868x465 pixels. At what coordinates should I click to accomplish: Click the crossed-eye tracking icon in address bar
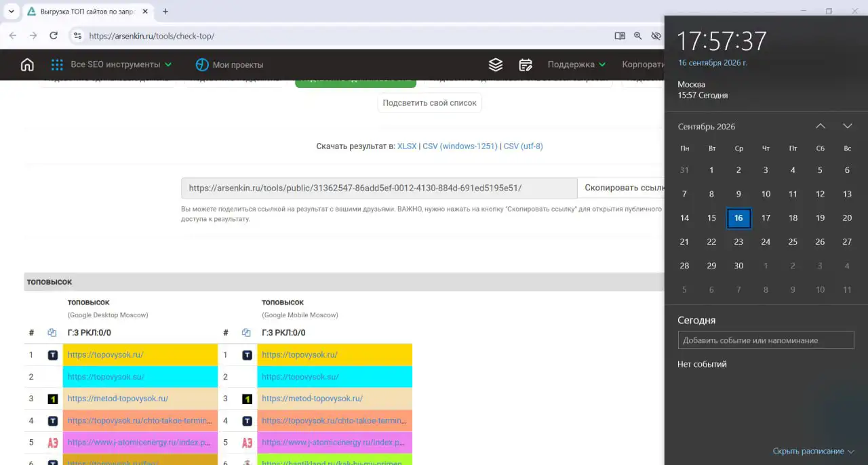pos(656,36)
